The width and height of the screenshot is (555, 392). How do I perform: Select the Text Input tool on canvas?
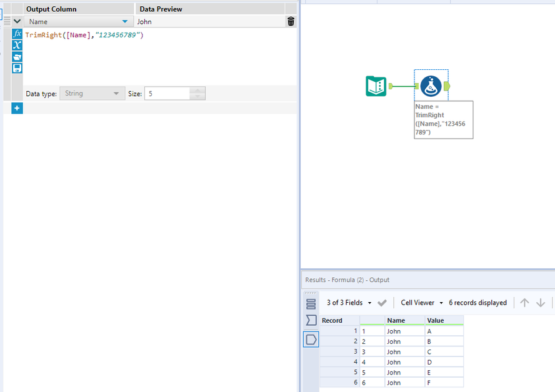[376, 86]
